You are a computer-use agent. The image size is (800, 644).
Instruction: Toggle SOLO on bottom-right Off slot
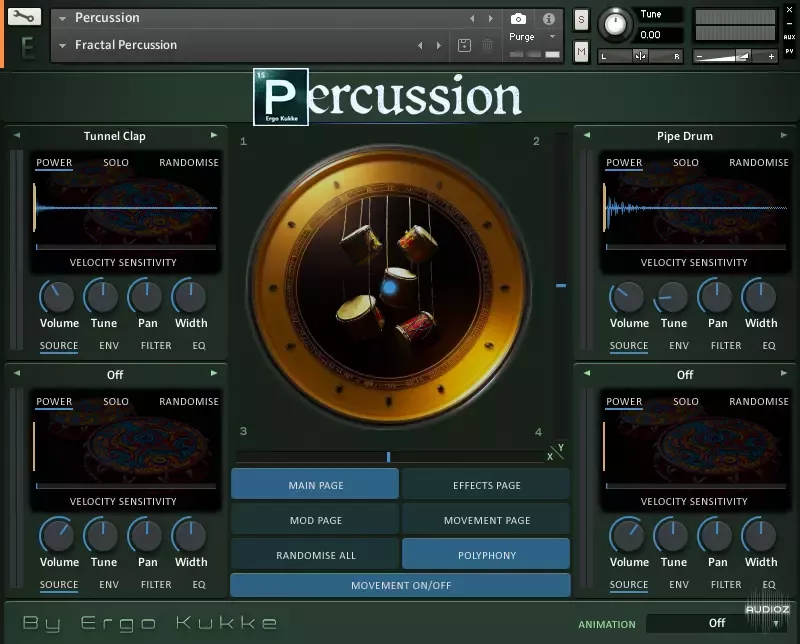point(686,402)
